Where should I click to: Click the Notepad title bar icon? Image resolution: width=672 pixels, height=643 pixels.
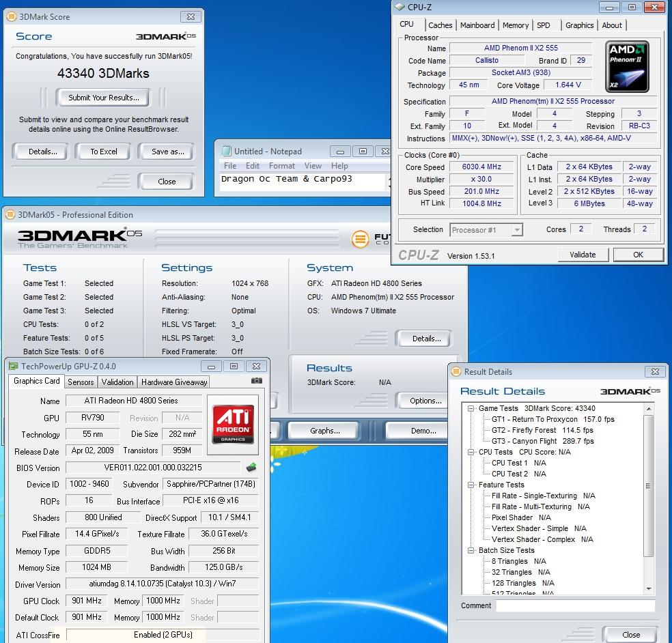click(x=226, y=151)
